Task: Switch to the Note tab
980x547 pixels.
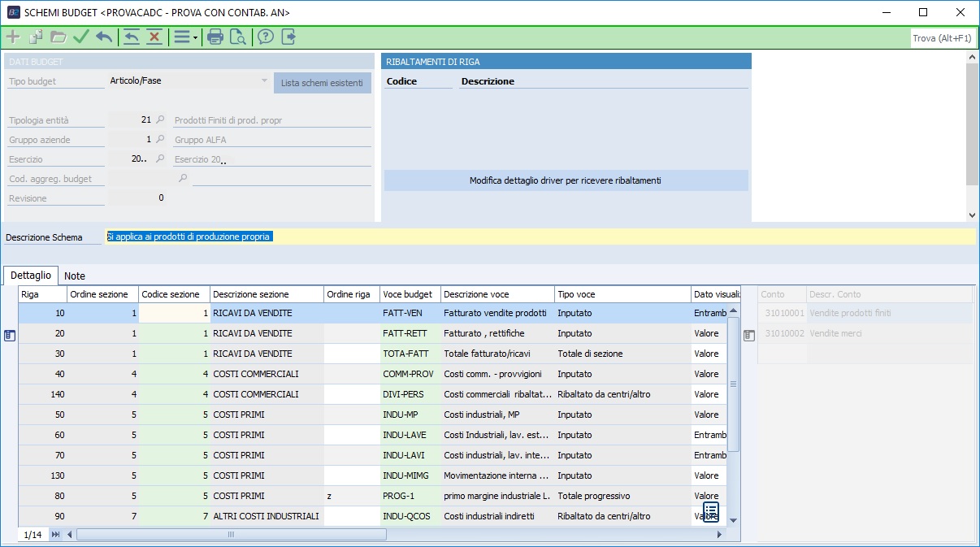Action: 75,276
